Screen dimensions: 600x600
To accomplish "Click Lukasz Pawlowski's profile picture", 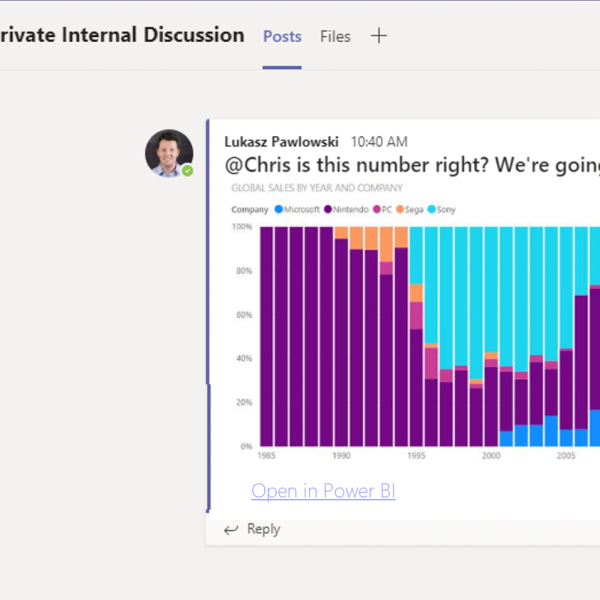I will pos(169,153).
